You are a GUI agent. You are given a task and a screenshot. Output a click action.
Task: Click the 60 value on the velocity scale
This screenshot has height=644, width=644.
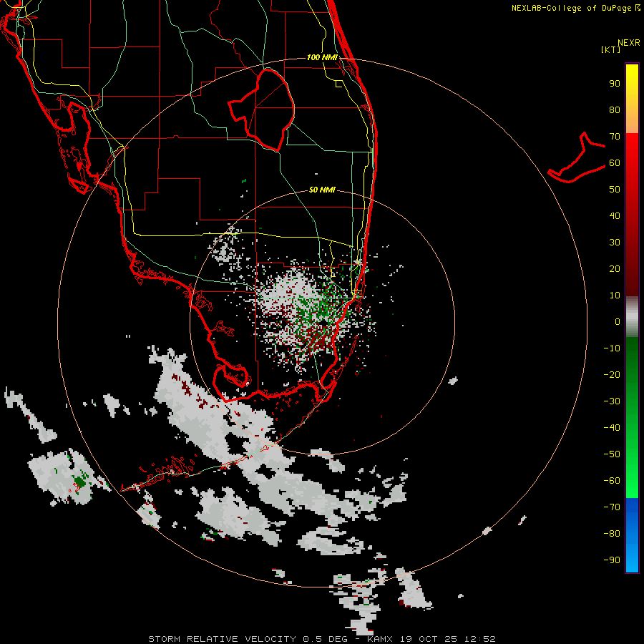pyautogui.click(x=615, y=162)
